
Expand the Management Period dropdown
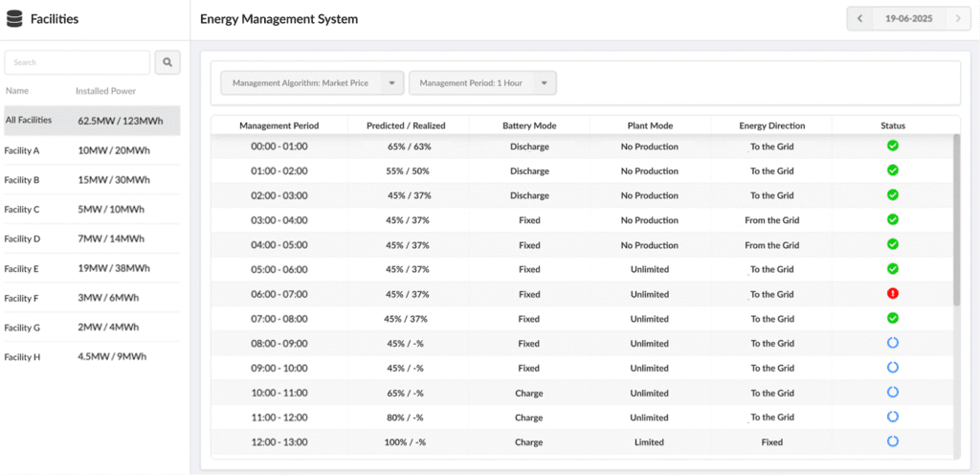(482, 83)
